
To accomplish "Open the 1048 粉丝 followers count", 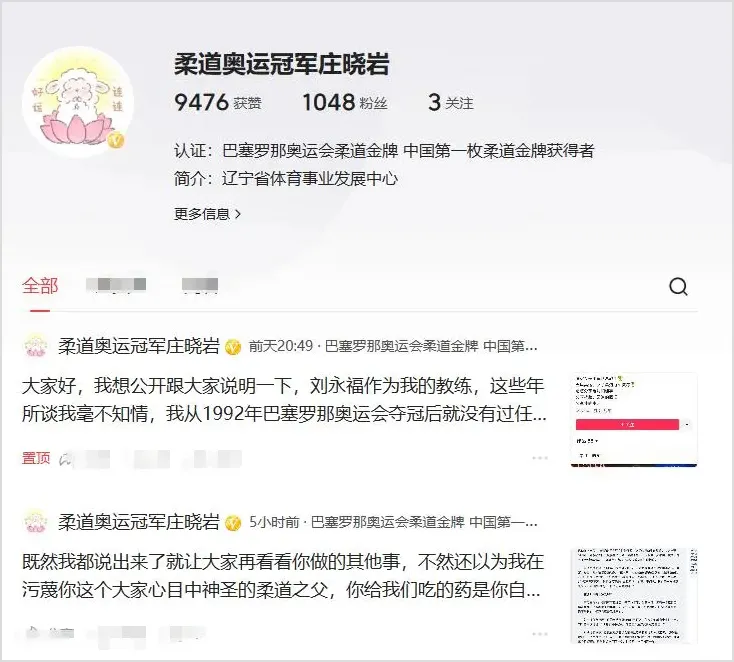I will [x=345, y=102].
